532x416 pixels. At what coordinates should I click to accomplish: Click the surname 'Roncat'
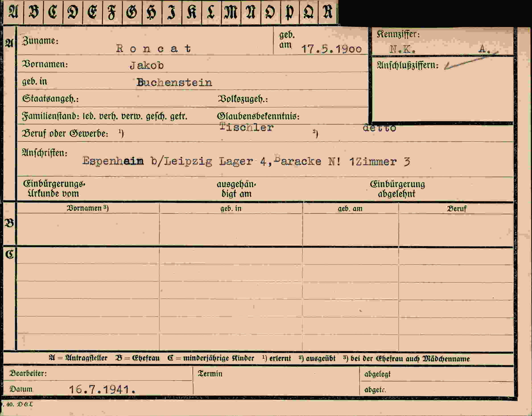pos(153,48)
